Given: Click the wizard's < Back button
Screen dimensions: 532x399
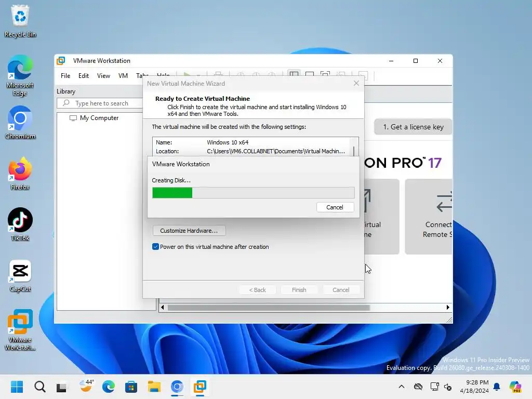Looking at the screenshot, I should 257,290.
